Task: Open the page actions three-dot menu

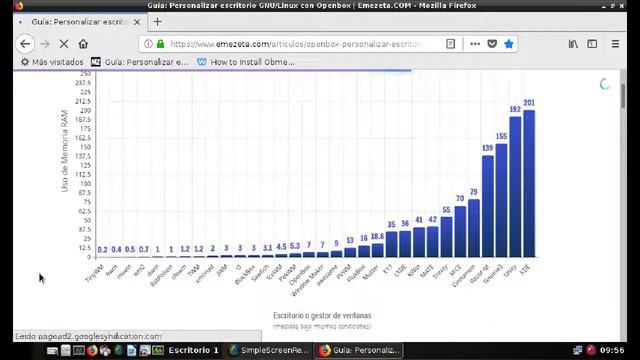Action: point(475,44)
